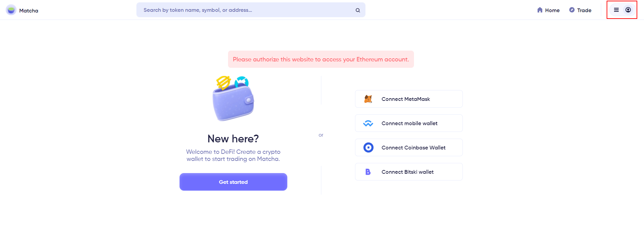Connect MetaMask wallet button
644x252 pixels.
click(409, 99)
